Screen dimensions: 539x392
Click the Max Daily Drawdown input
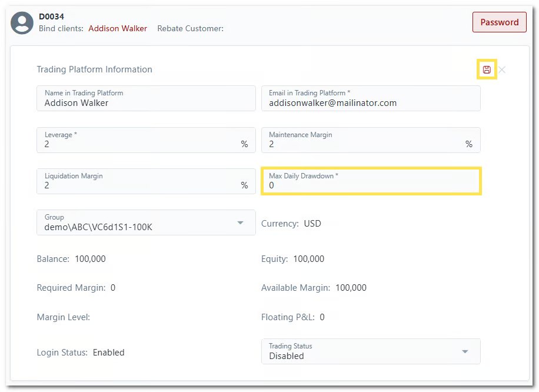click(x=371, y=185)
